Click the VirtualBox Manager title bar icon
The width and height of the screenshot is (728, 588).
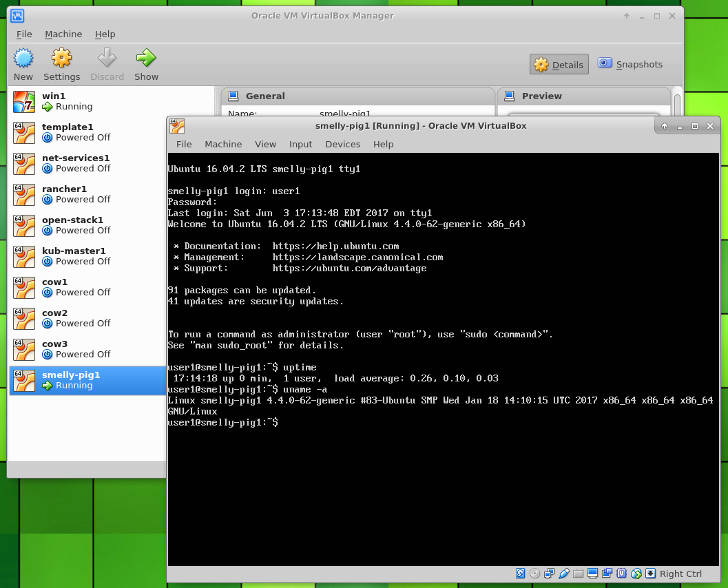(x=18, y=16)
